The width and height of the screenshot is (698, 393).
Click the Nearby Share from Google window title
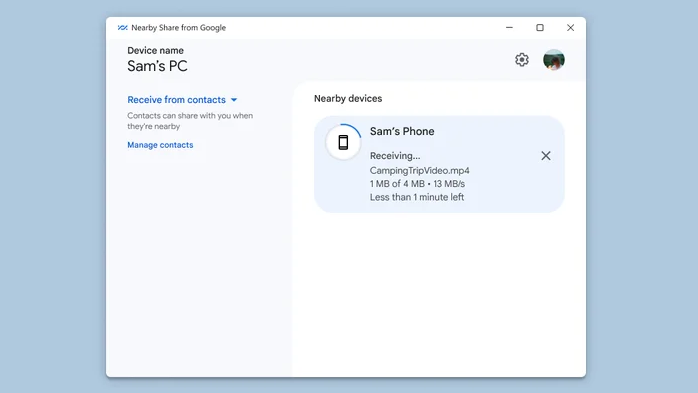click(x=179, y=28)
